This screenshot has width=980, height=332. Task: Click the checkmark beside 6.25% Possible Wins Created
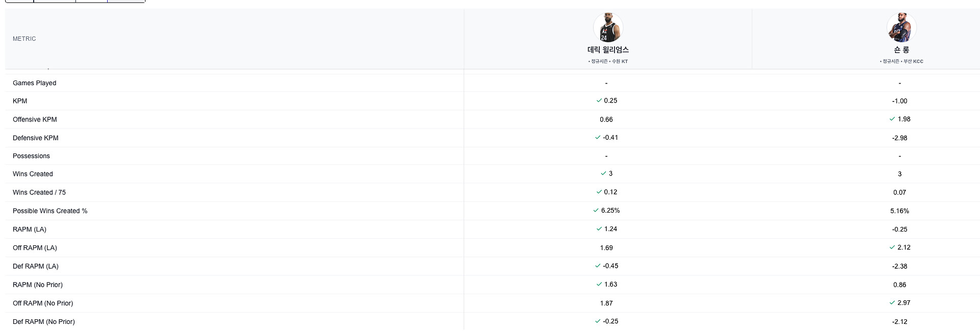pos(596,210)
